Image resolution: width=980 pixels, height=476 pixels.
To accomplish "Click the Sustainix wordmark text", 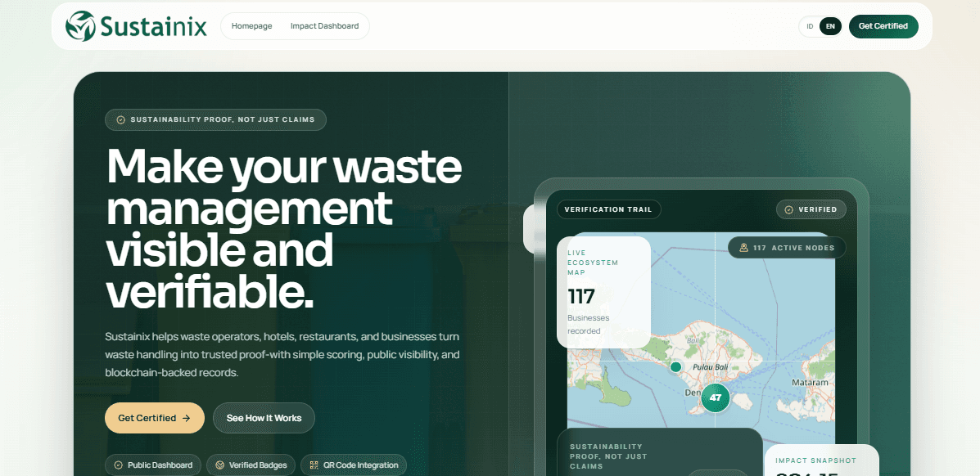I will pos(153,26).
